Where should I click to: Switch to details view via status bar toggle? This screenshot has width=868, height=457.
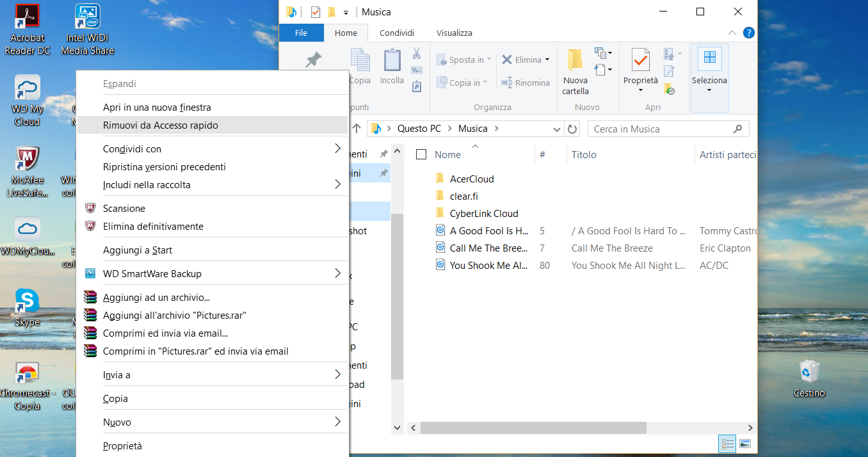(727, 444)
